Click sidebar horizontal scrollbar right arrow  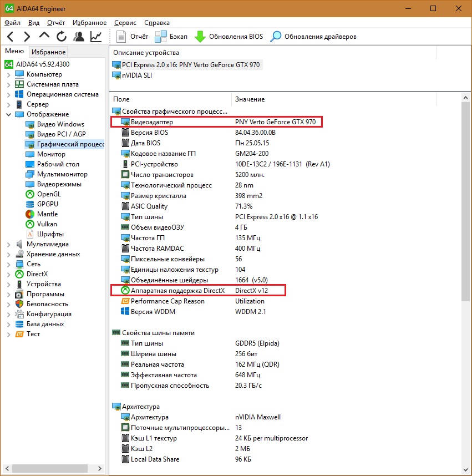point(100,468)
